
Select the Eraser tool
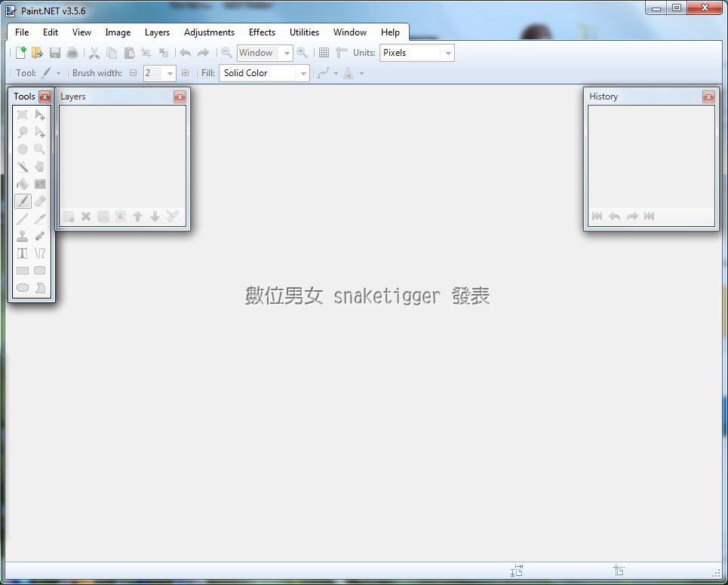point(40,201)
